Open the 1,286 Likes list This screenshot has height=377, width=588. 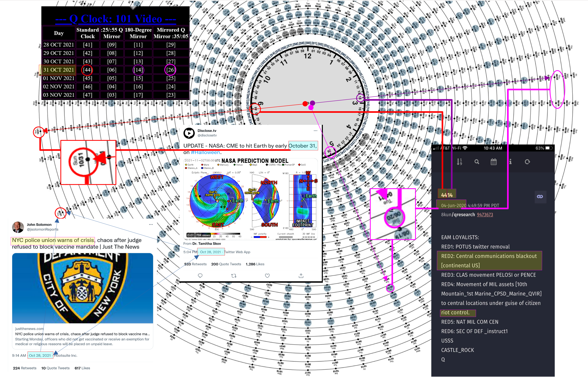[x=255, y=264]
